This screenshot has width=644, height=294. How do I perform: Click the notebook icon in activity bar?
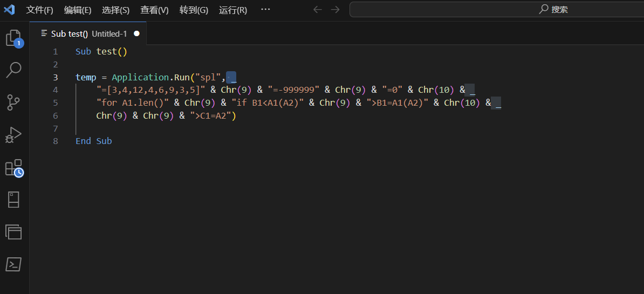14,200
